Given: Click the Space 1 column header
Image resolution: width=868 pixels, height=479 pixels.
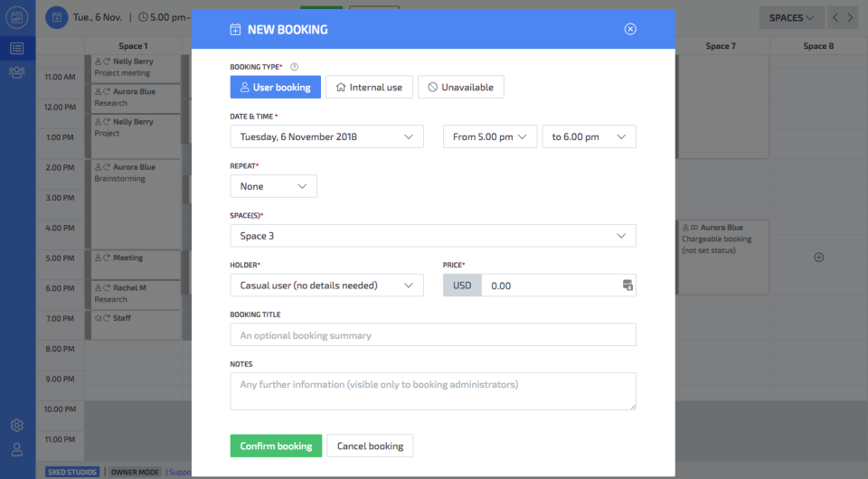Looking at the screenshot, I should tap(133, 46).
